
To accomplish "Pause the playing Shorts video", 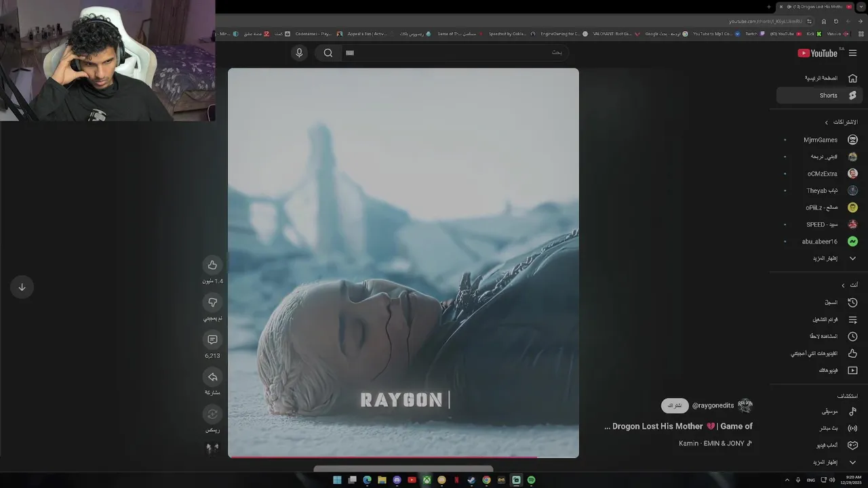I will pos(403,263).
